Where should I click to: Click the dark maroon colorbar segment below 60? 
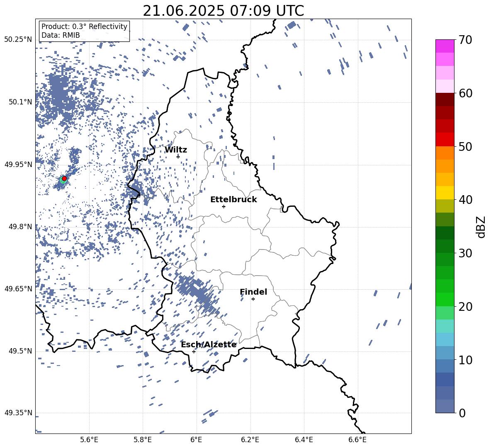(445, 99)
